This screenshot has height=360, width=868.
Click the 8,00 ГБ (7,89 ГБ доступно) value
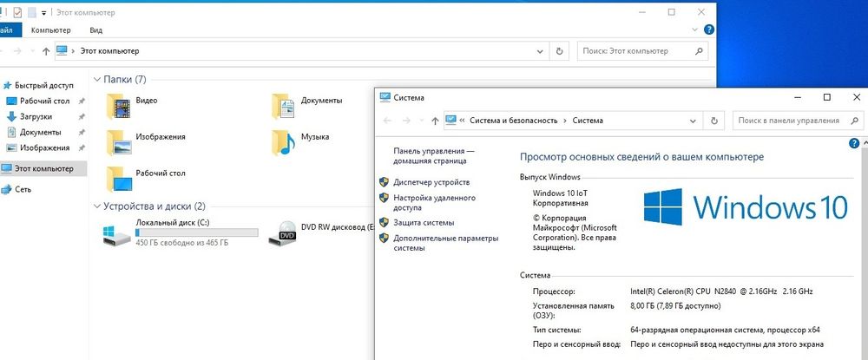[675, 306]
